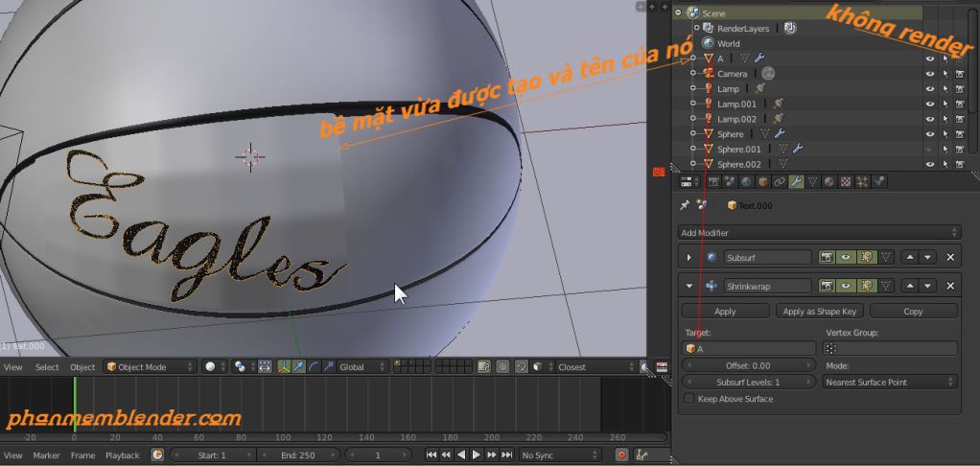Open the Global orientation dropdown
Screen dimensions: 980x466
click(x=362, y=366)
